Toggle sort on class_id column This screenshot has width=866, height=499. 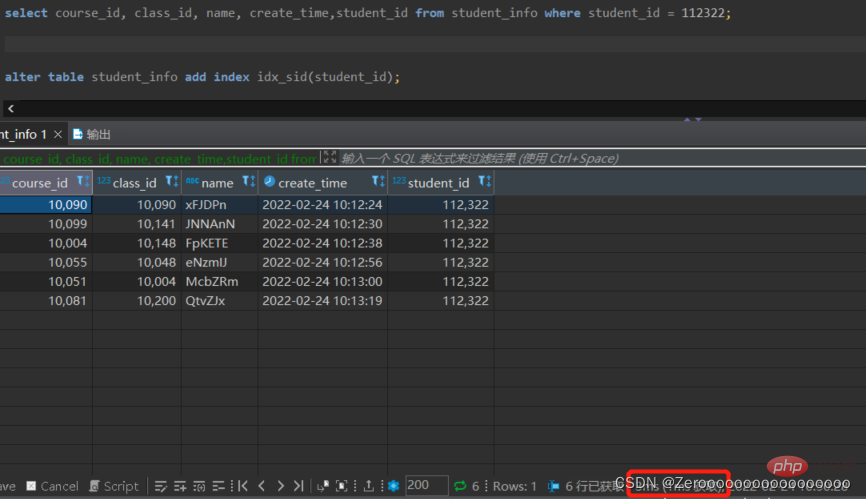[172, 181]
